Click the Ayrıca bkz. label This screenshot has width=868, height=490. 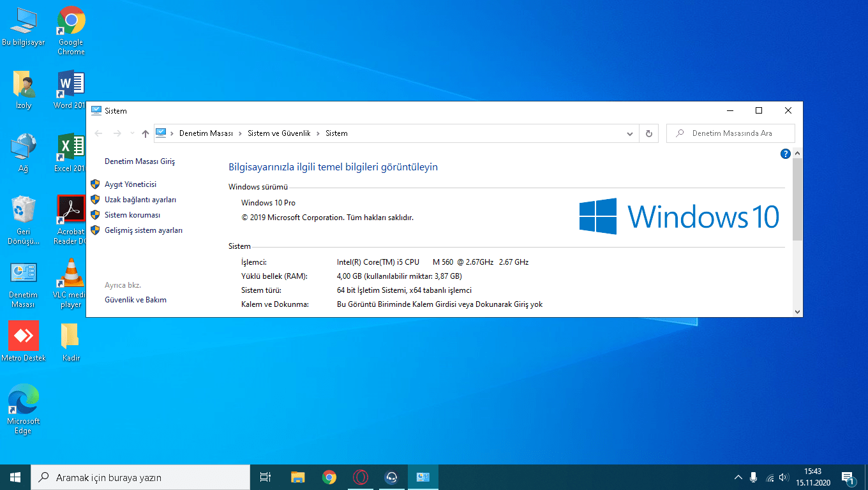click(x=123, y=285)
